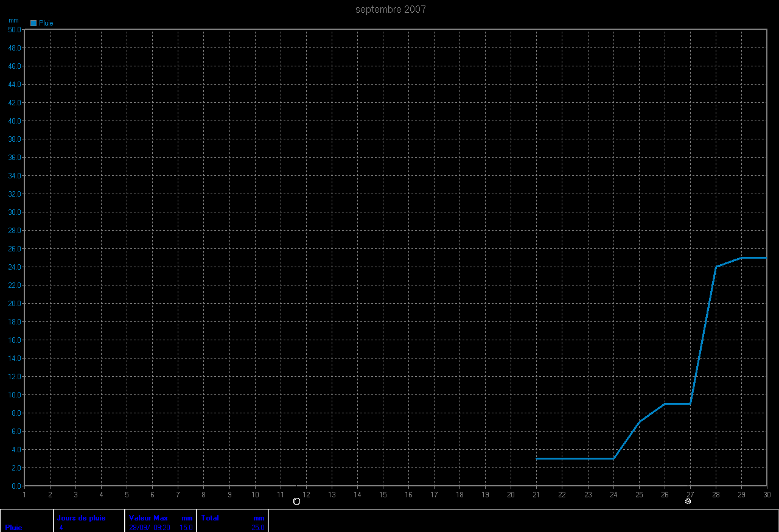Click the rainy days value '4'
The height and width of the screenshot is (532, 779).
[x=61, y=528]
